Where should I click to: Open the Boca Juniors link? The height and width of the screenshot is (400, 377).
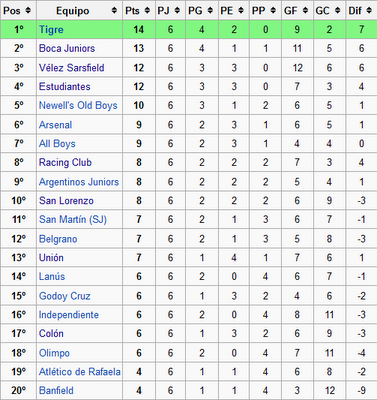coord(67,48)
